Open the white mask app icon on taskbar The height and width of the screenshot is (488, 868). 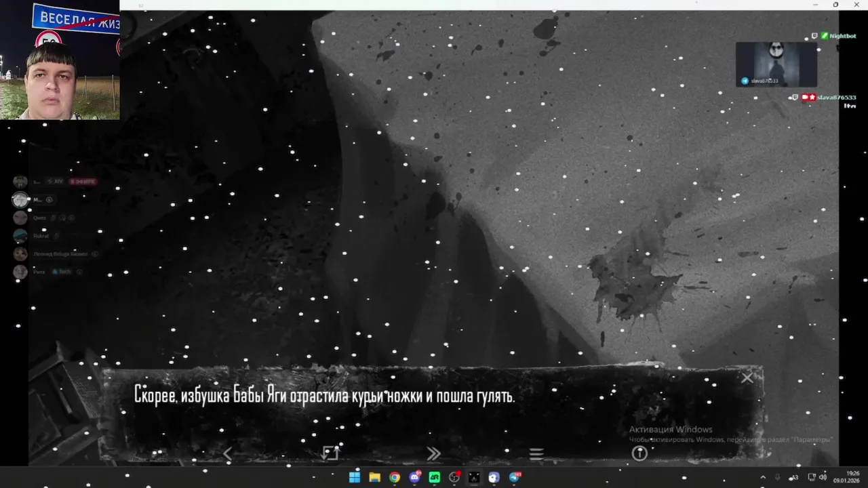point(494,477)
